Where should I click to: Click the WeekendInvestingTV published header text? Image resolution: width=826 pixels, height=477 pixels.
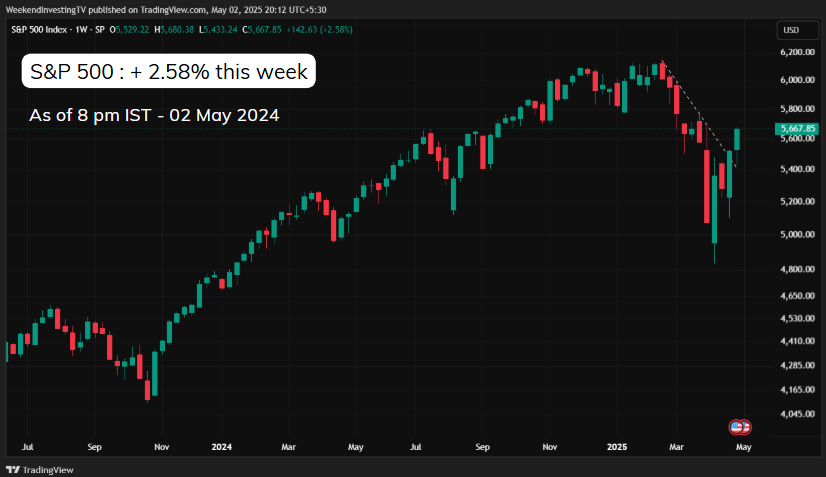166,9
